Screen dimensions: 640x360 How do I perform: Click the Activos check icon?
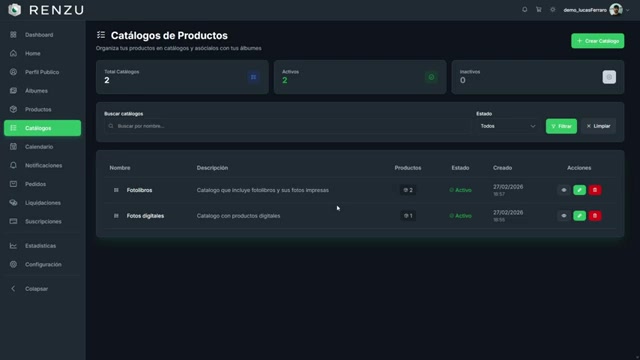point(431,77)
